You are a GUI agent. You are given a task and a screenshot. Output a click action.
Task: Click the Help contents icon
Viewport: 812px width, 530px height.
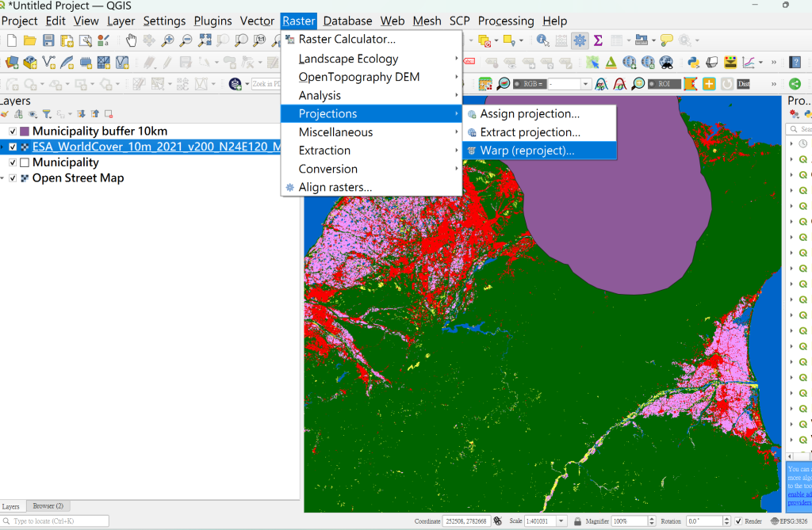pyautogui.click(x=795, y=63)
